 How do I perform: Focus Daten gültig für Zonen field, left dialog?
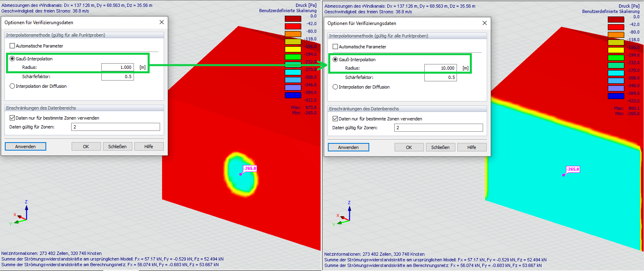point(115,127)
